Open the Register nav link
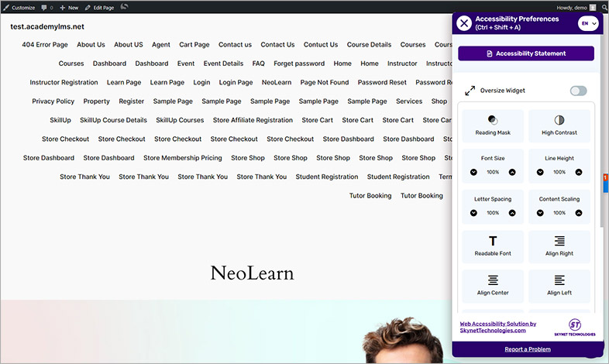Viewport: 609px width, 364px height. (131, 101)
